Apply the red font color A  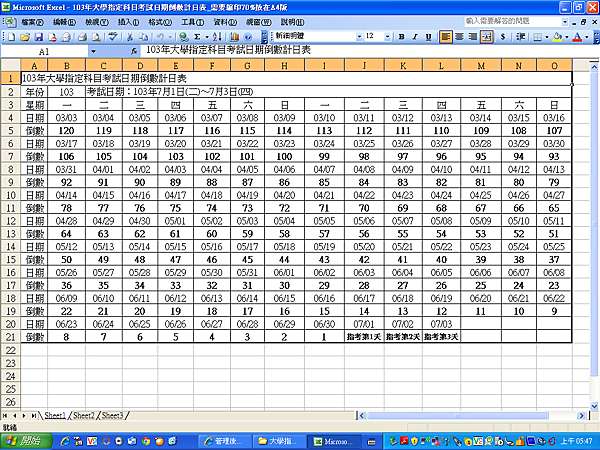click(578, 37)
